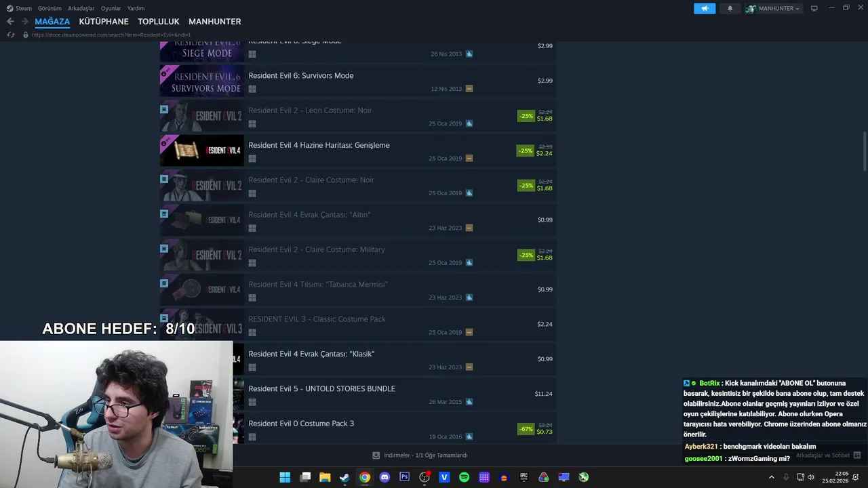Open the Görünüm menu

tap(50, 8)
